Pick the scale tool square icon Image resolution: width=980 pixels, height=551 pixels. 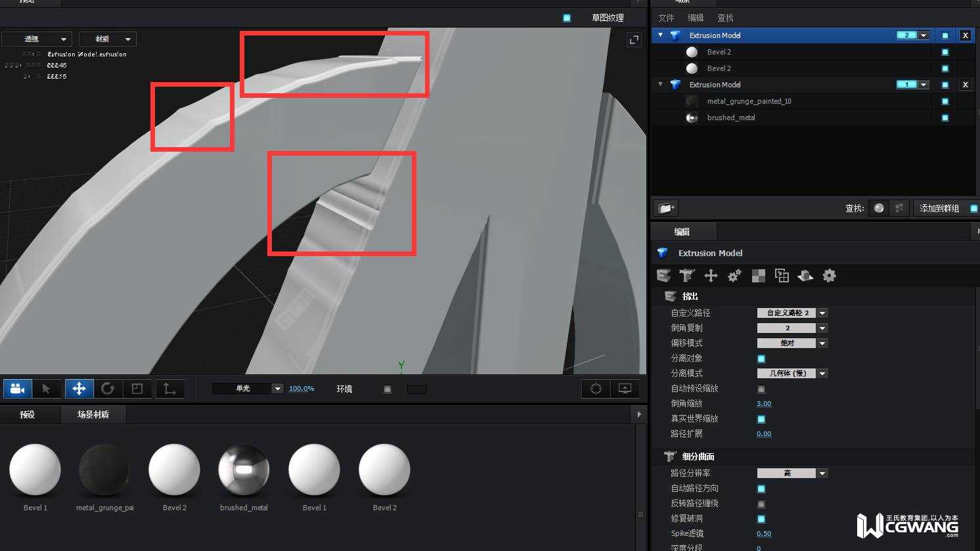click(x=137, y=389)
